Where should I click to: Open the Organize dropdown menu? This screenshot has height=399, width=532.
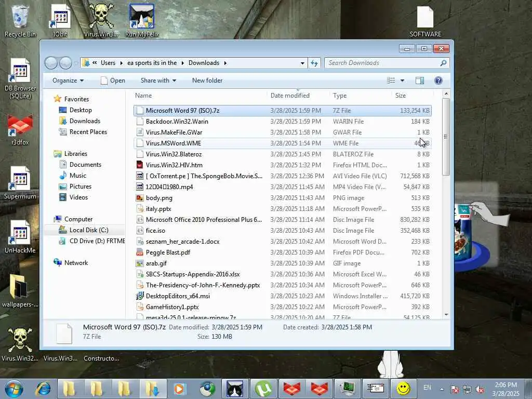[68, 81]
